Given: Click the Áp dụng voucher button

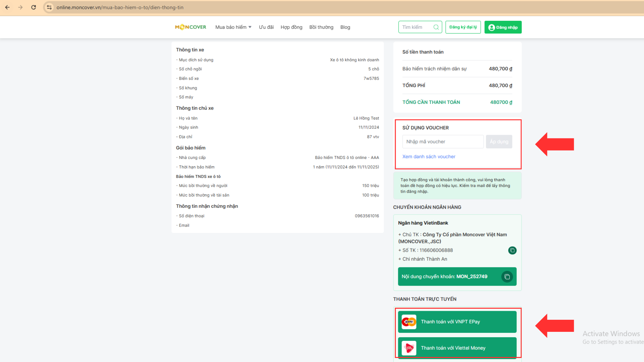Looking at the screenshot, I should point(499,142).
